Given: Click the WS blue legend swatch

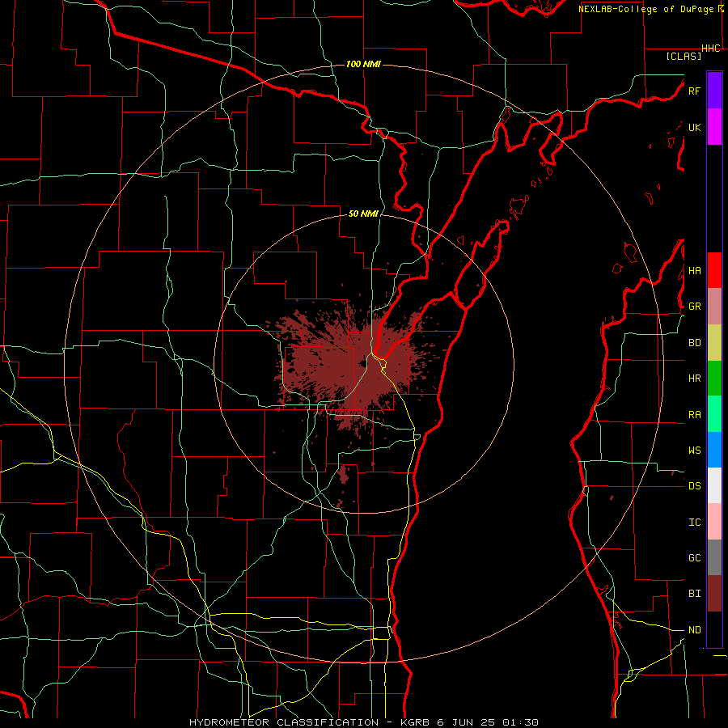Looking at the screenshot, I should [714, 450].
